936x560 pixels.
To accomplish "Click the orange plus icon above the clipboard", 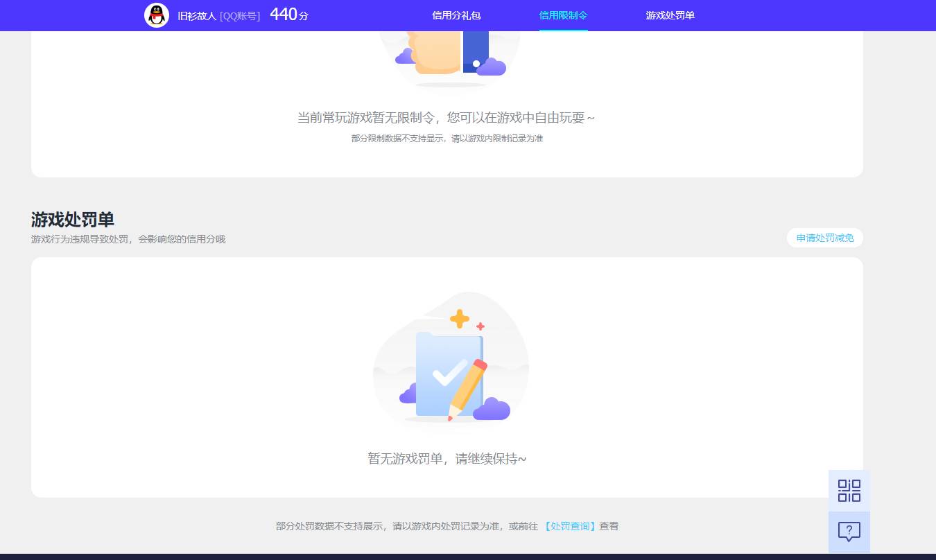I will click(458, 320).
